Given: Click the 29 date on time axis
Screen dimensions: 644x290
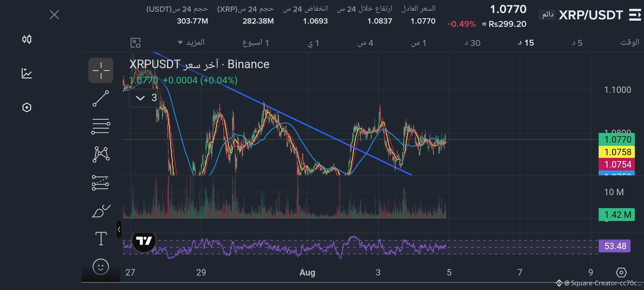Looking at the screenshot, I should (x=201, y=273).
